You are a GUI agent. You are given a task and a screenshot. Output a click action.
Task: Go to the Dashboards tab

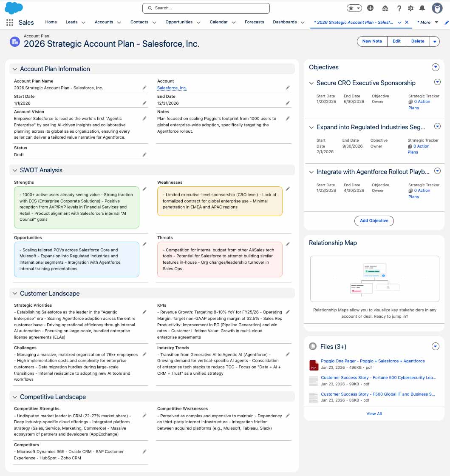coord(285,22)
